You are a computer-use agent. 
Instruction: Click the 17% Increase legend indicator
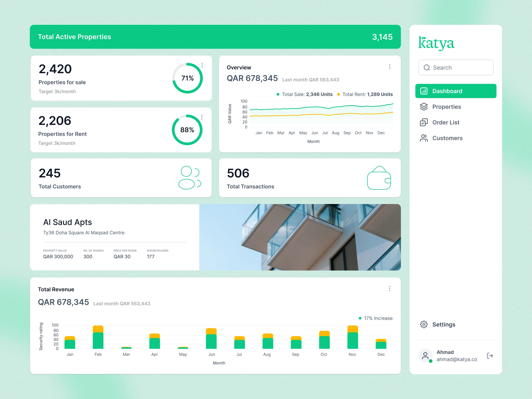pos(375,318)
